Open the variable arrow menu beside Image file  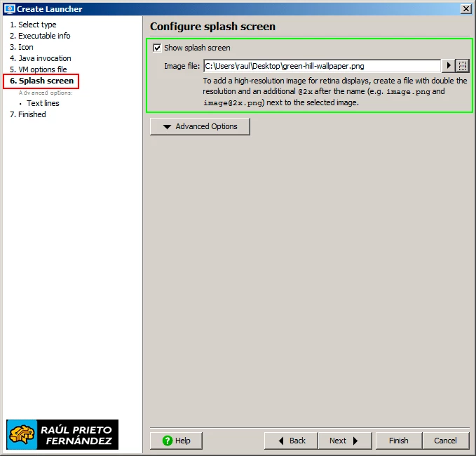pos(449,66)
